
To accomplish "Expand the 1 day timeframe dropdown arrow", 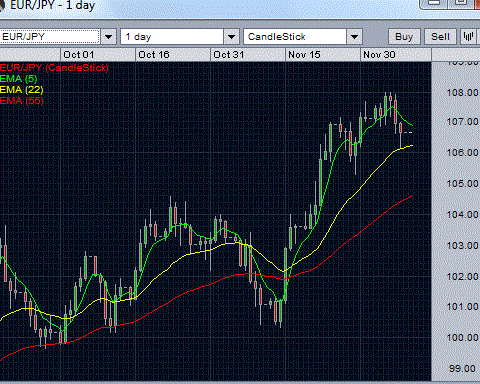I will coord(231,37).
